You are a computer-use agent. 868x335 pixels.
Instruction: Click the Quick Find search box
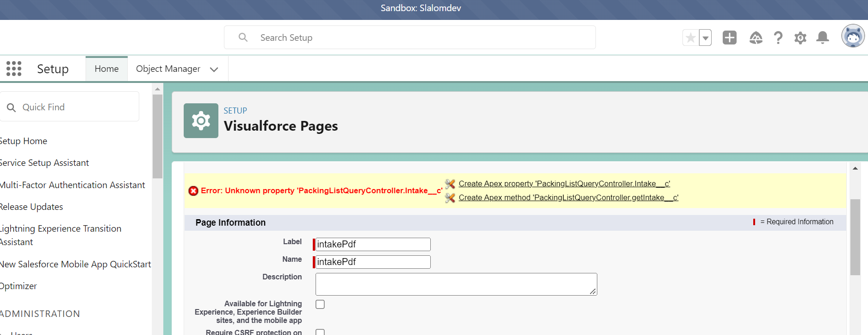click(x=74, y=107)
